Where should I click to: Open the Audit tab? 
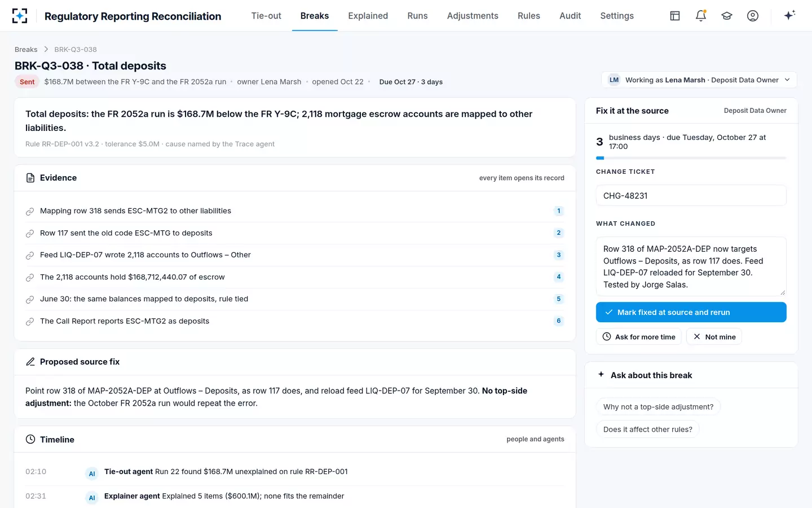(x=570, y=16)
